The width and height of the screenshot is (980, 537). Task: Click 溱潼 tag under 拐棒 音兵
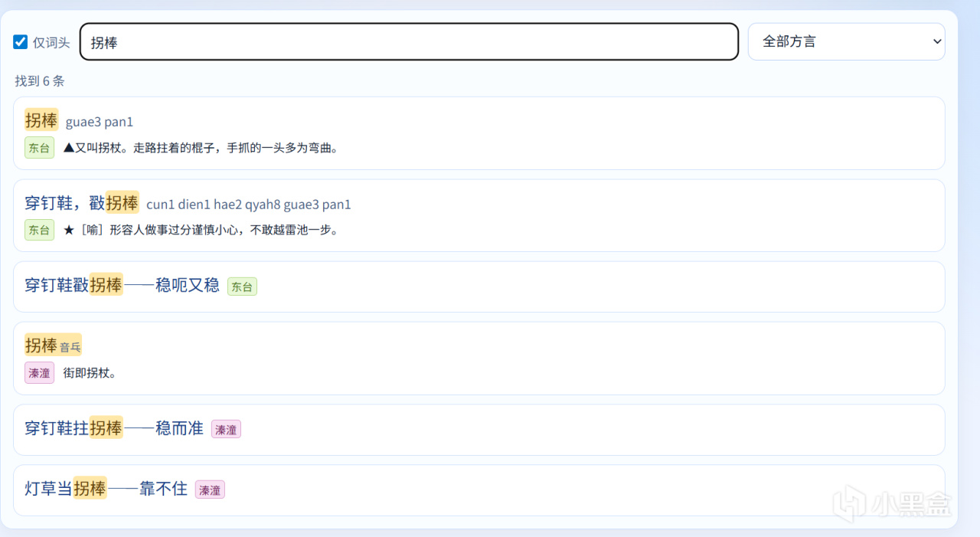39,373
